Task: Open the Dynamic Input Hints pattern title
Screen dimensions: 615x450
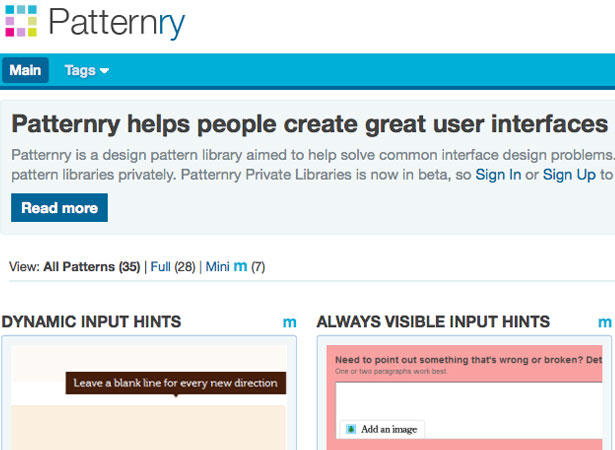Action: click(91, 322)
